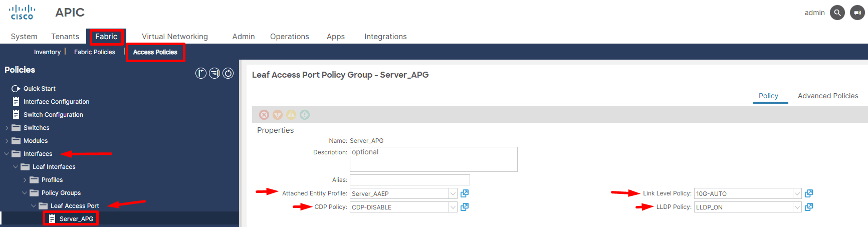Screen dimensions: 868x227
Task: Click the middle Policies panel list icon
Action: click(x=214, y=73)
